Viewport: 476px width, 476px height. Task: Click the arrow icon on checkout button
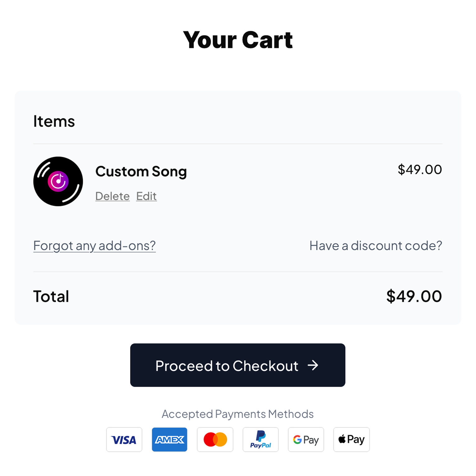[x=313, y=365]
